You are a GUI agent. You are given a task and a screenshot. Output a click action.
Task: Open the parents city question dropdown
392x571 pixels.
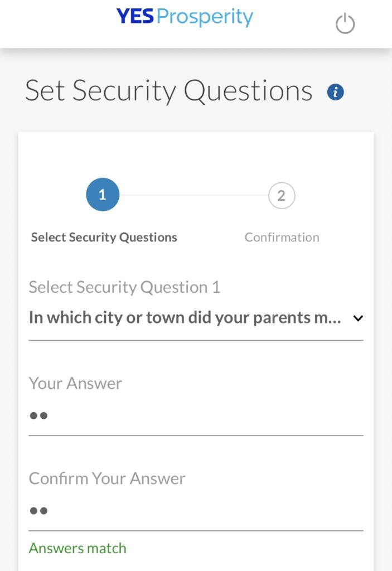(x=196, y=317)
